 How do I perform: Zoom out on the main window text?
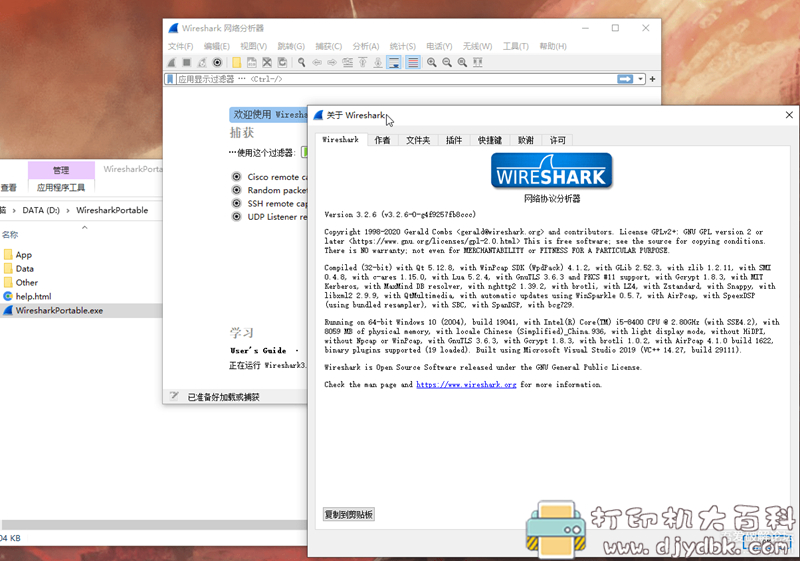[447, 62]
